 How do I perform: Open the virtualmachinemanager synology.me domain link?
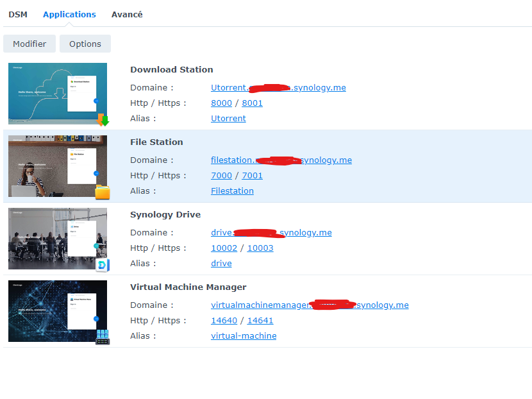[310, 305]
